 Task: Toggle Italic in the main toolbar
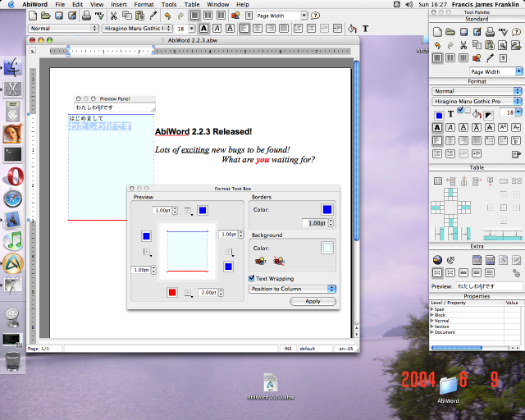tap(217, 29)
